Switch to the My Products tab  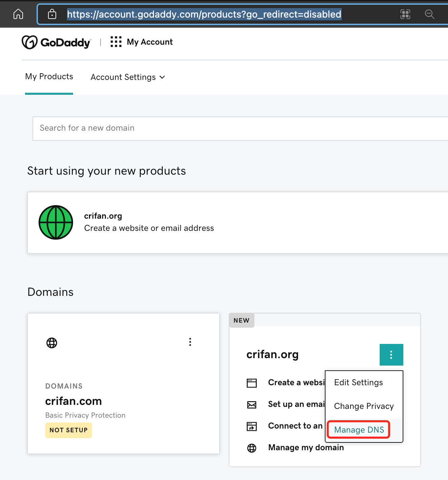[49, 77]
